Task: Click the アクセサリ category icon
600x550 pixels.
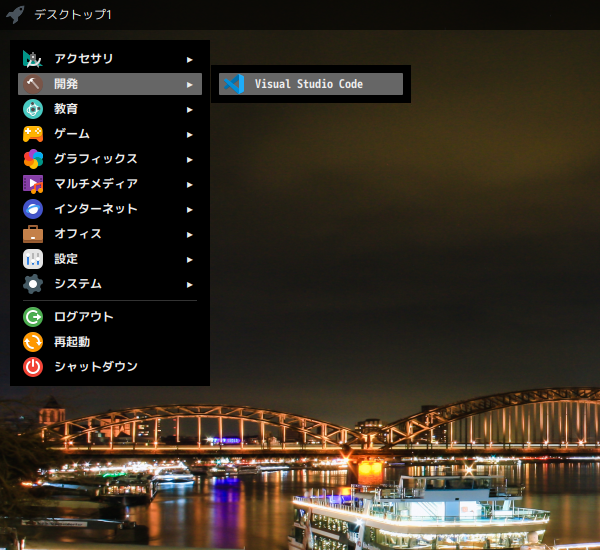Action: pyautogui.click(x=33, y=59)
